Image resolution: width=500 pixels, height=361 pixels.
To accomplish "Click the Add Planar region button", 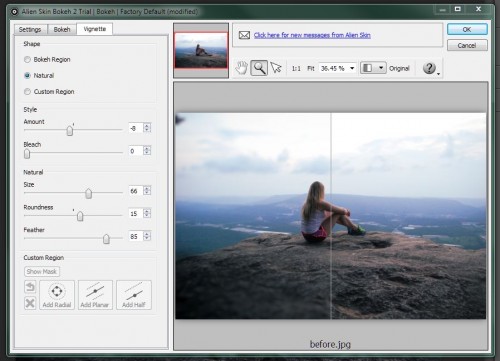I will [95, 295].
